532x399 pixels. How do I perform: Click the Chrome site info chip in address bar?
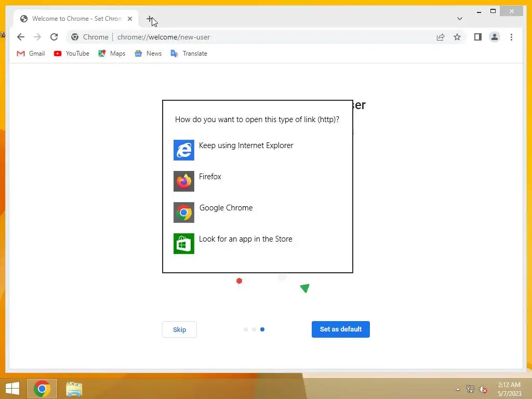point(90,37)
